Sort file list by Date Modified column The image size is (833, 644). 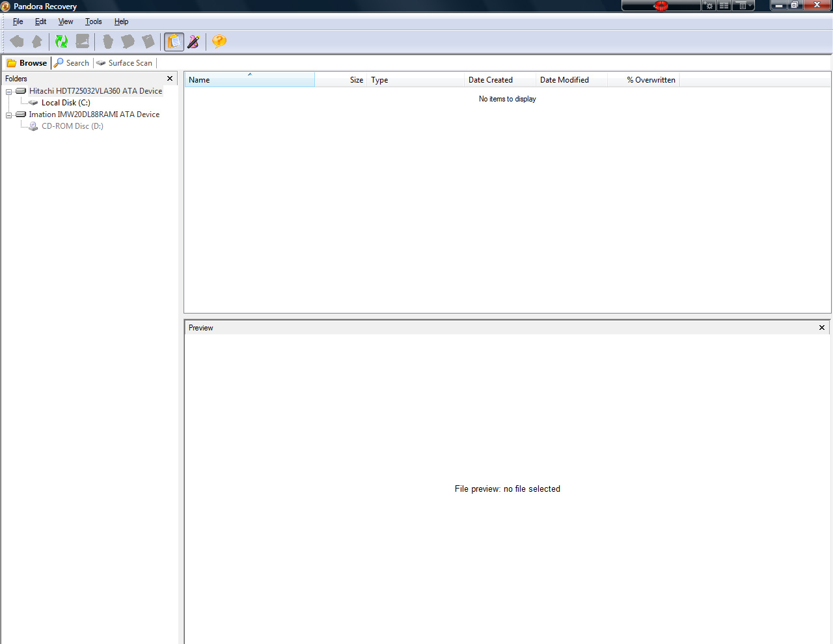tap(571, 80)
